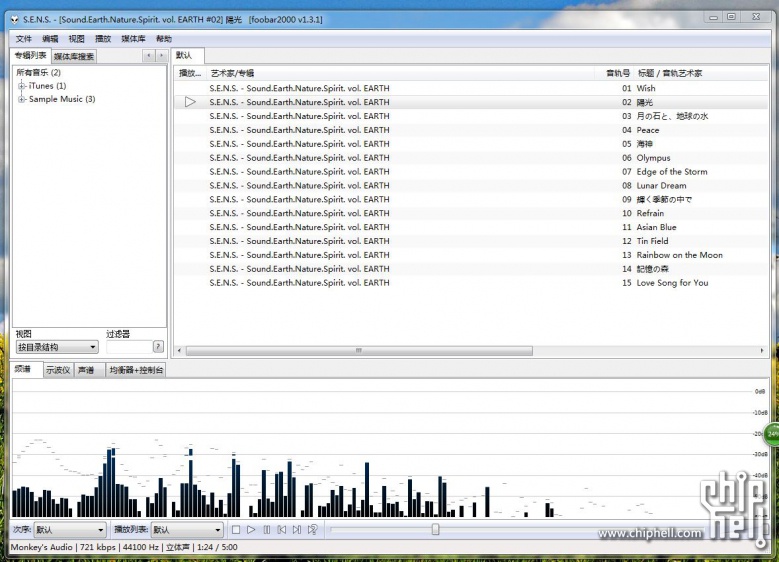Switch to the 示波仪 oscilloscope tab
The width and height of the screenshot is (779, 562).
point(58,370)
